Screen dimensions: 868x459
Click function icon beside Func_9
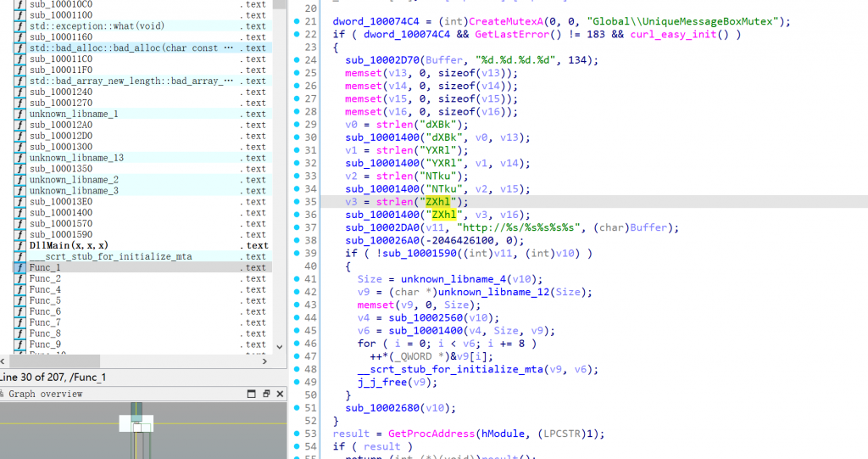(20, 344)
